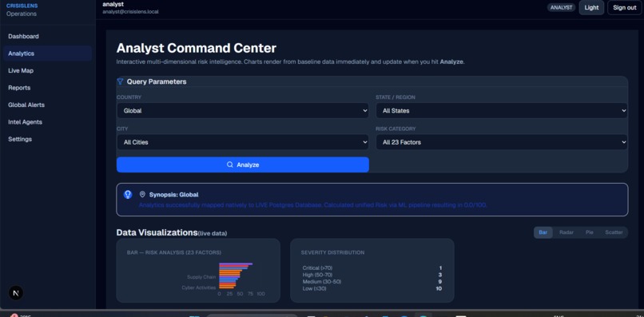The image size is (644, 317).
Task: Open the City dropdown showing All Cities
Action: click(242, 142)
